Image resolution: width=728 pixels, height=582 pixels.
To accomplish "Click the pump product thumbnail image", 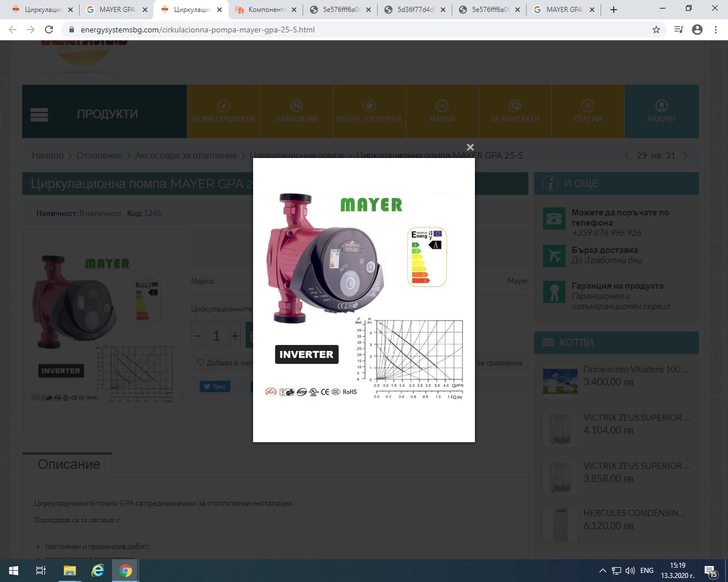I will point(102,330).
